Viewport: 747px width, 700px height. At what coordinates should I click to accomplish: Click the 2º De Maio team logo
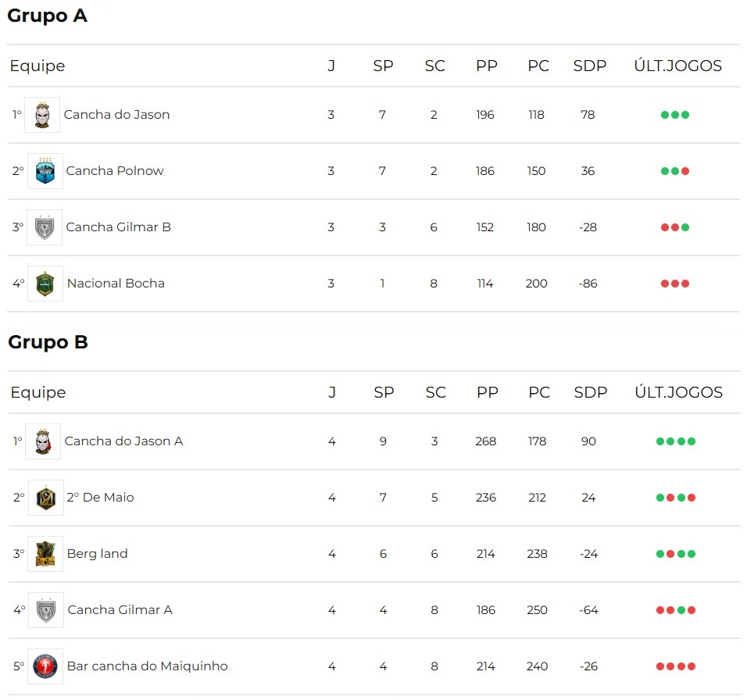point(46,498)
